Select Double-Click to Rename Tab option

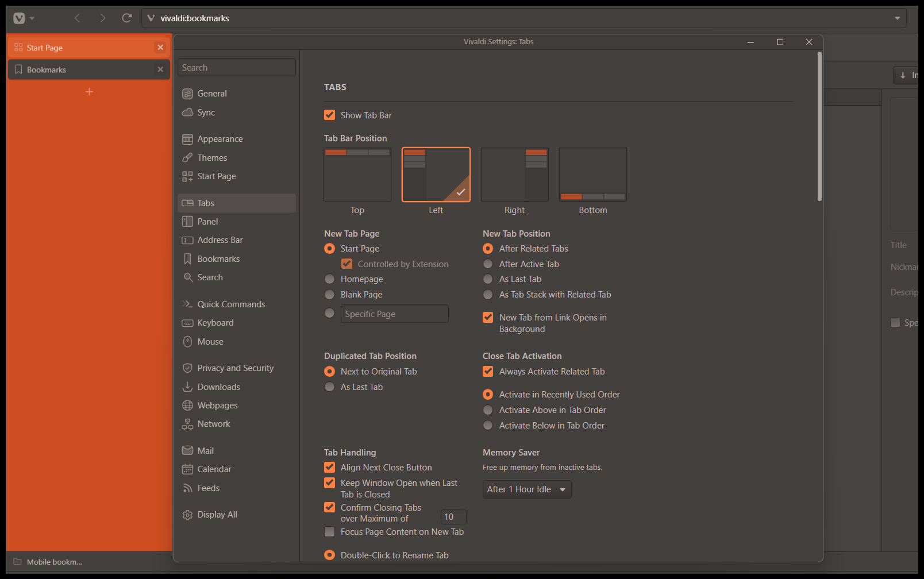pos(329,555)
